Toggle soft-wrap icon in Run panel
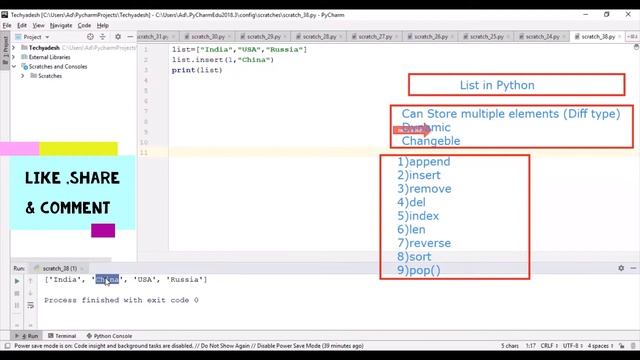This screenshot has width=640, height=360. coord(30,305)
